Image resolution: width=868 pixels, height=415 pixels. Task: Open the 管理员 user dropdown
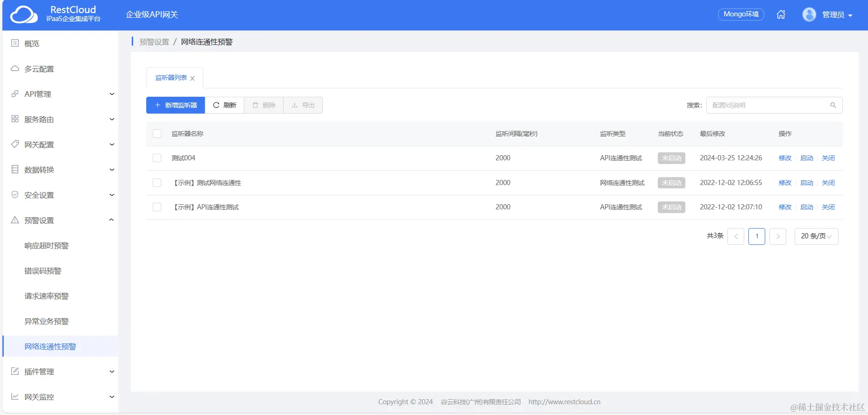pyautogui.click(x=837, y=15)
